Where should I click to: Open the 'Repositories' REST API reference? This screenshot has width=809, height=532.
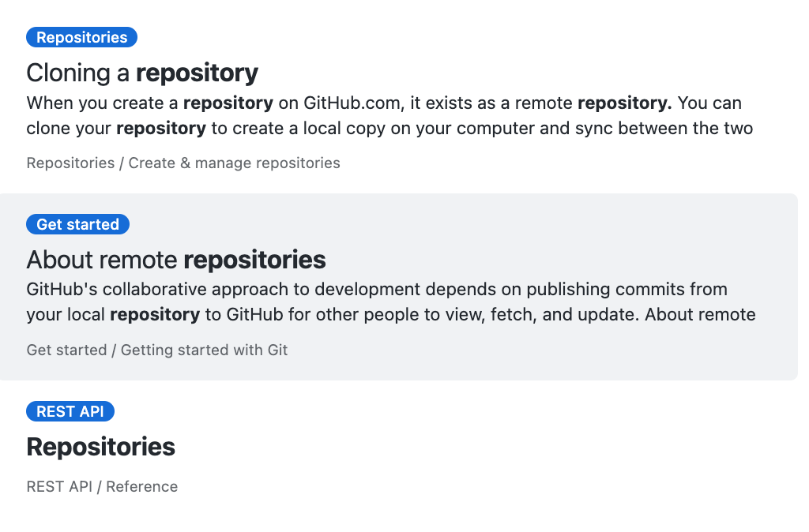pyautogui.click(x=100, y=446)
